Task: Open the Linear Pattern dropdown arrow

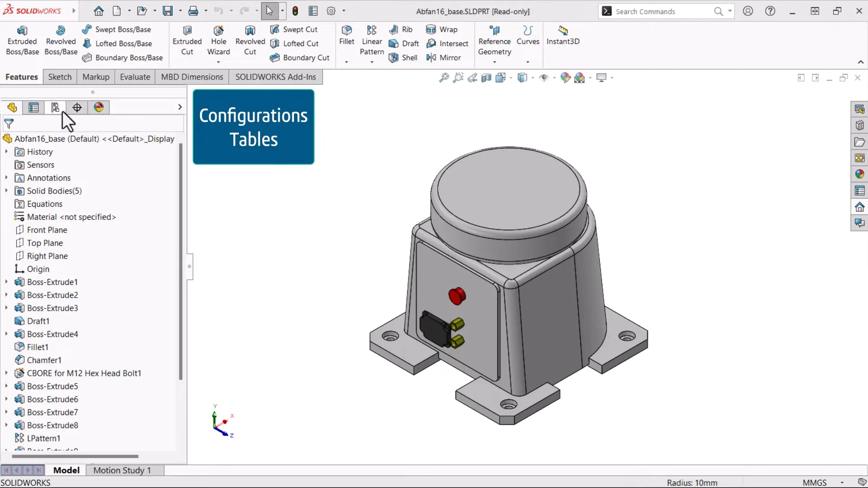Action: pyautogui.click(x=372, y=62)
